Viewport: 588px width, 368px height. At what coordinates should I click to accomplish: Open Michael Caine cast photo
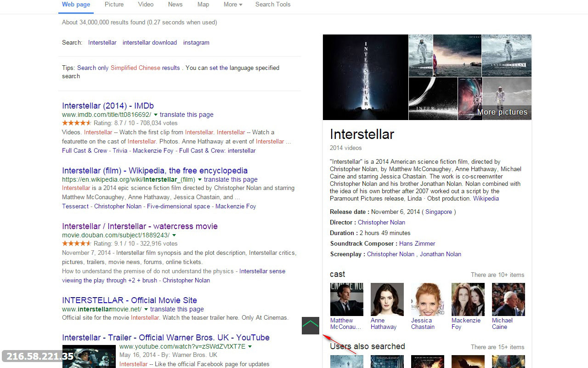pos(509,299)
